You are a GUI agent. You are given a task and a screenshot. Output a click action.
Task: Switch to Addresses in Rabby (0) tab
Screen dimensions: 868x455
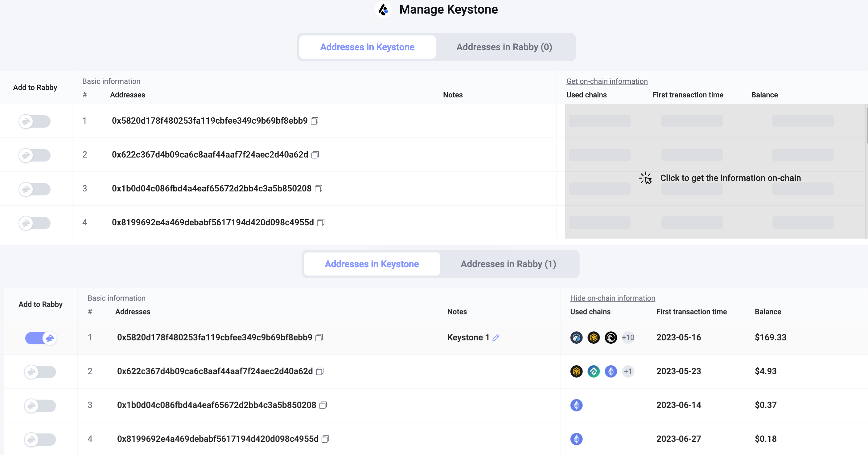tap(504, 47)
